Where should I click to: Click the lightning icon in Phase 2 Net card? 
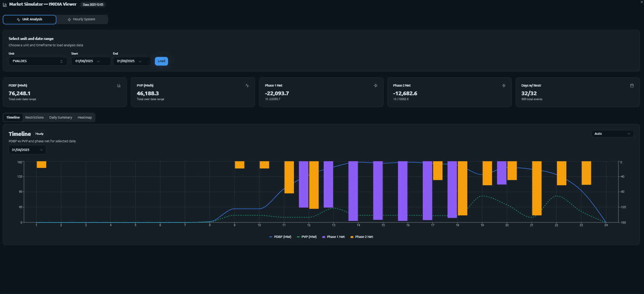coord(504,86)
